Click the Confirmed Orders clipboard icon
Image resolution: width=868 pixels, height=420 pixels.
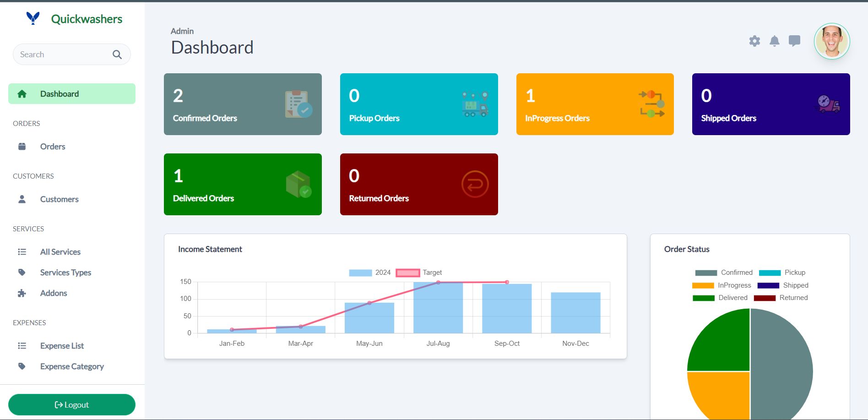point(298,104)
